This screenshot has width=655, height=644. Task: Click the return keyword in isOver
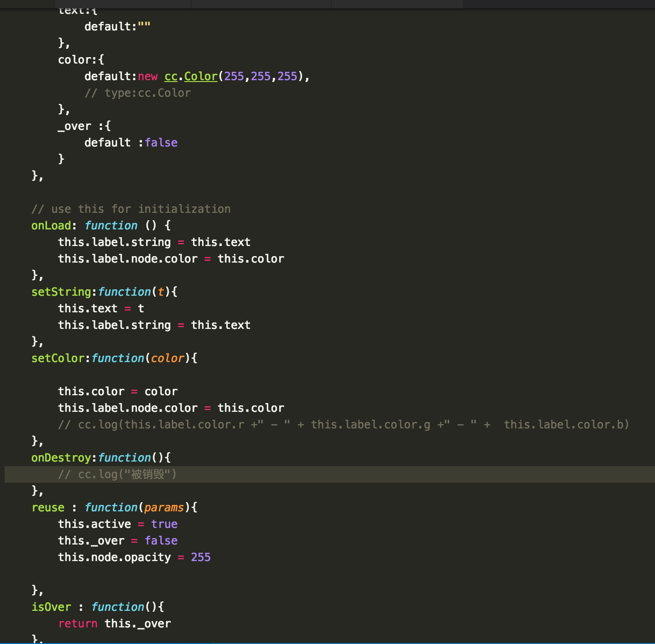click(x=78, y=624)
